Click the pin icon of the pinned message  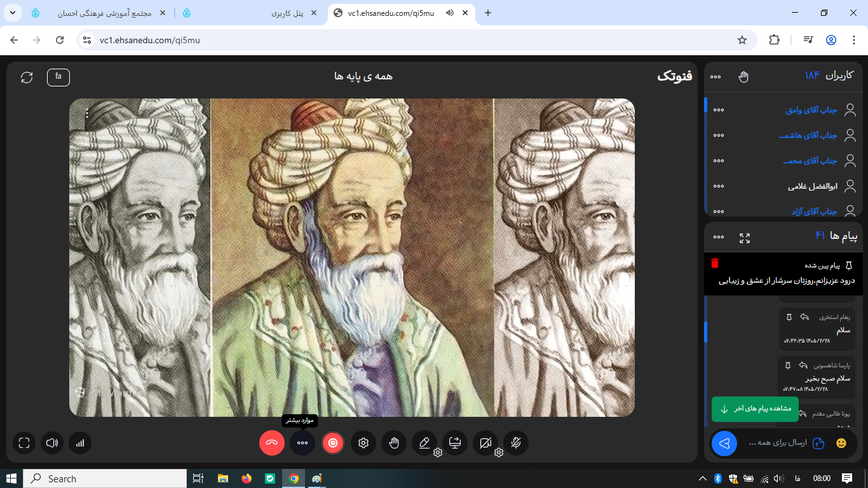click(x=848, y=266)
